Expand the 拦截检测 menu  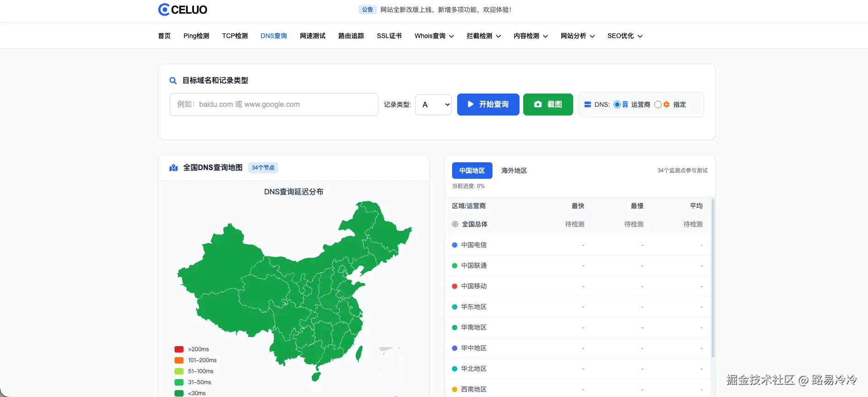pos(484,36)
